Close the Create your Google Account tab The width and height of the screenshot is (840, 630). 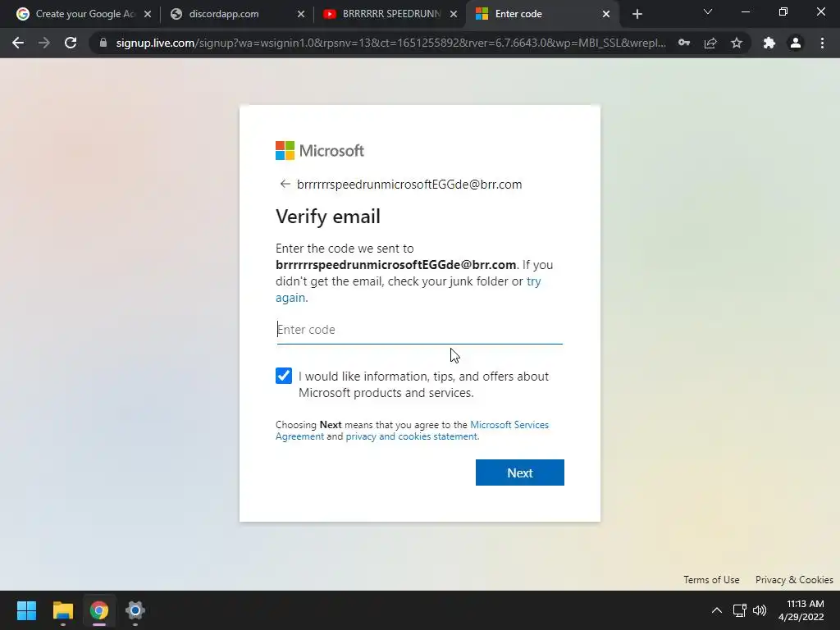click(148, 14)
